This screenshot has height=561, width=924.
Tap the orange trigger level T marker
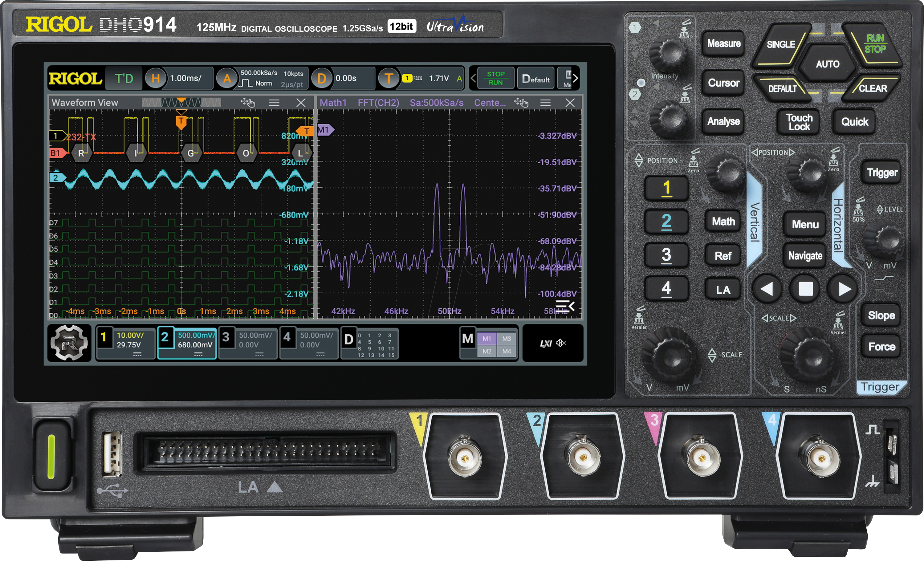[x=305, y=131]
